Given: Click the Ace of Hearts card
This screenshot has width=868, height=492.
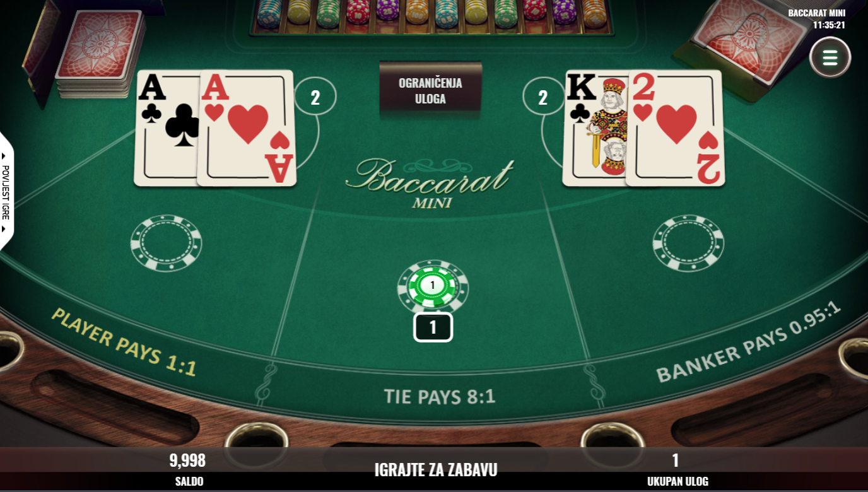Looking at the screenshot, I should [x=247, y=128].
